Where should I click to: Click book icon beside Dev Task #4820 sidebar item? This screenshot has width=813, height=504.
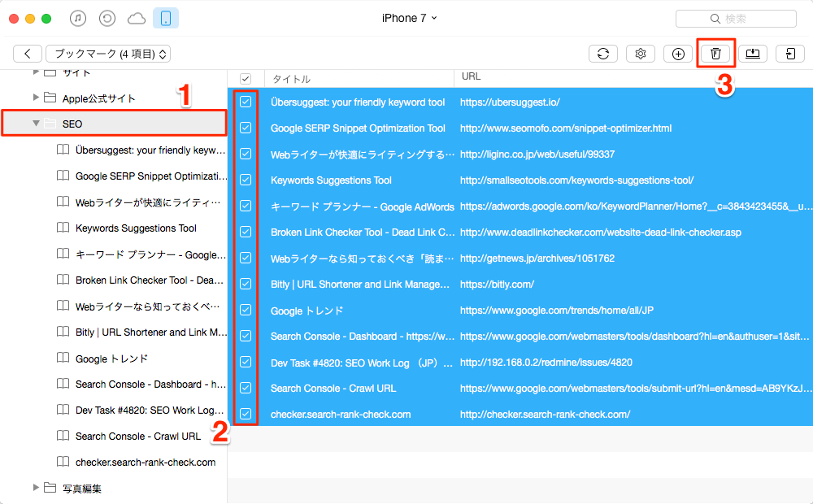point(63,410)
